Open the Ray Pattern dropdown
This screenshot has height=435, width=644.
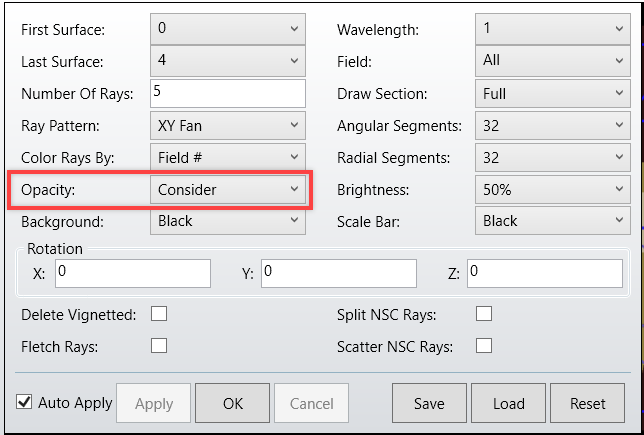[x=227, y=125]
